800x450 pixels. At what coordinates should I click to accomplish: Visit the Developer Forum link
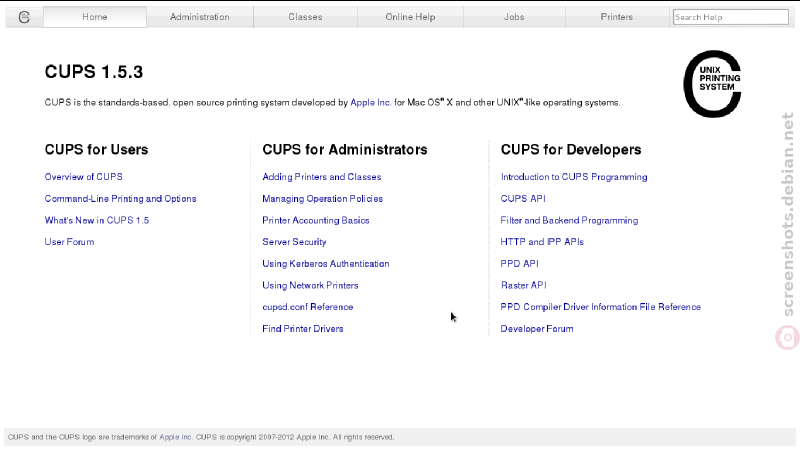[x=537, y=329]
